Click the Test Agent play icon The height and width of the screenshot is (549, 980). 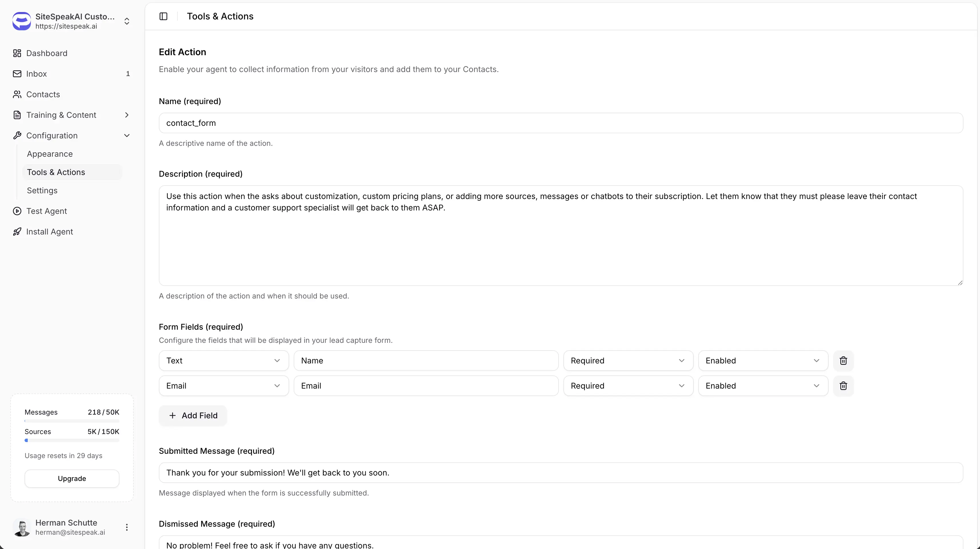(x=17, y=211)
